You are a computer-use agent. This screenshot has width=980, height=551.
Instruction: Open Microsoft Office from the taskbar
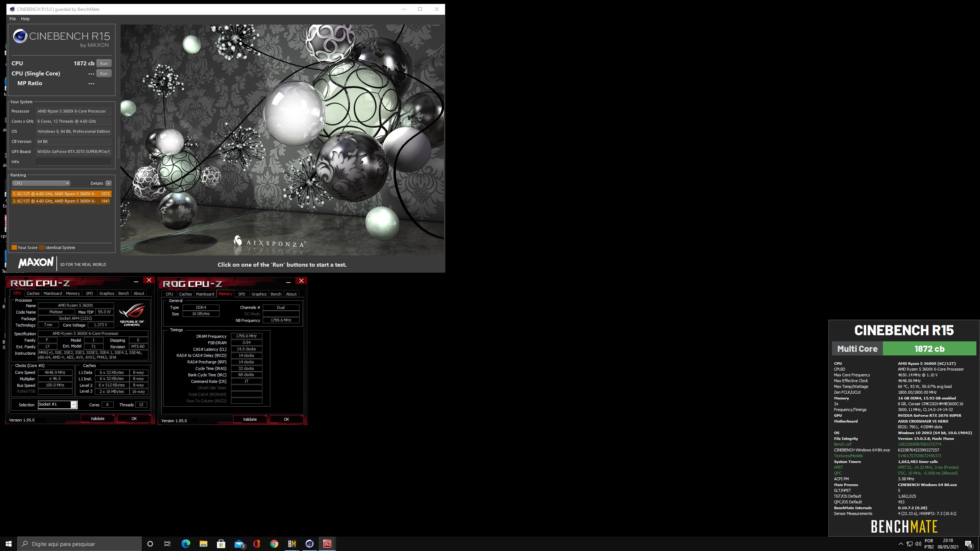click(x=256, y=544)
